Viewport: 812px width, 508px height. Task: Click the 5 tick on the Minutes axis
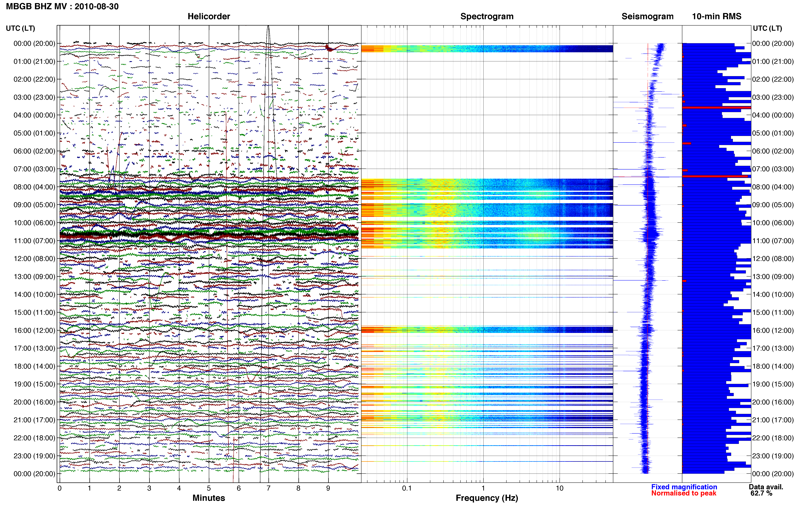tap(209, 488)
